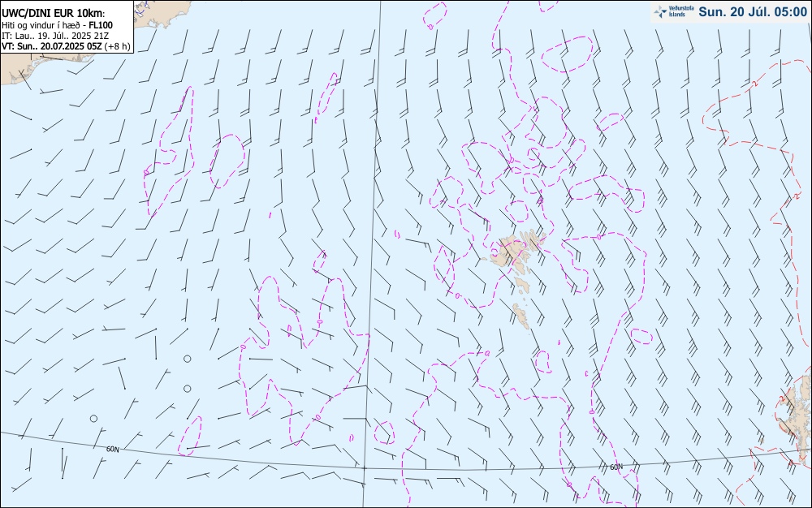Click the 'VT: Sun.. 20.07.2025 05Z (+8 h)' line

point(66,46)
